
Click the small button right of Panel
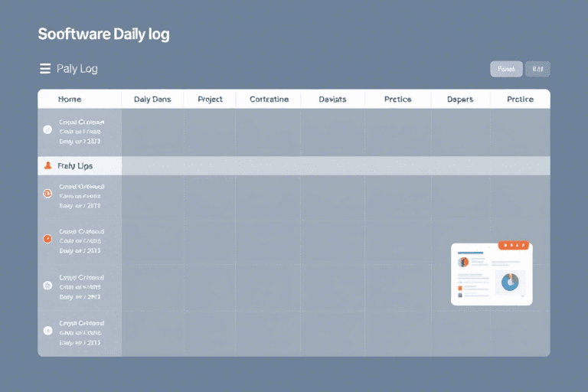click(x=537, y=69)
